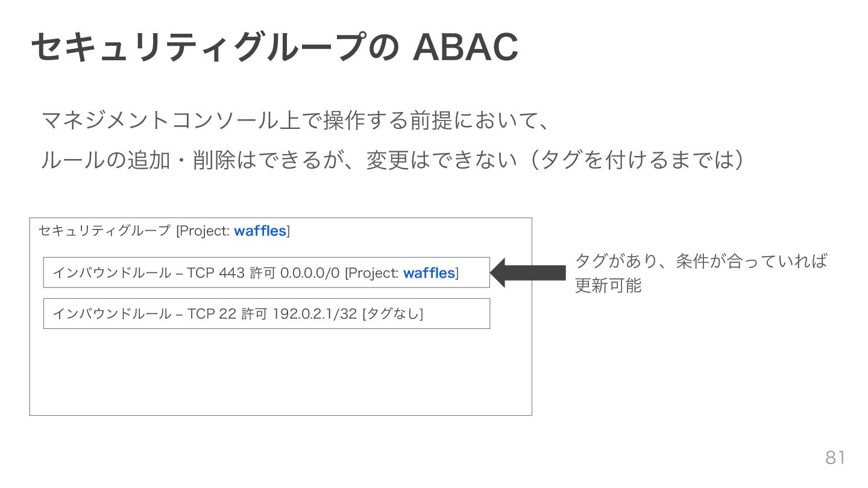The width and height of the screenshot is (868, 488).
Task: Click the word ABAC in the title
Action: pyautogui.click(x=465, y=48)
